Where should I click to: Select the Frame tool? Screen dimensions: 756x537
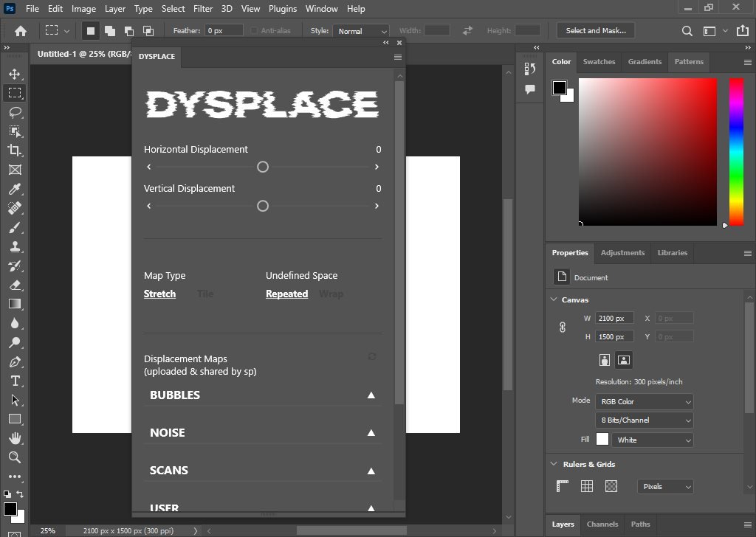[x=15, y=170]
